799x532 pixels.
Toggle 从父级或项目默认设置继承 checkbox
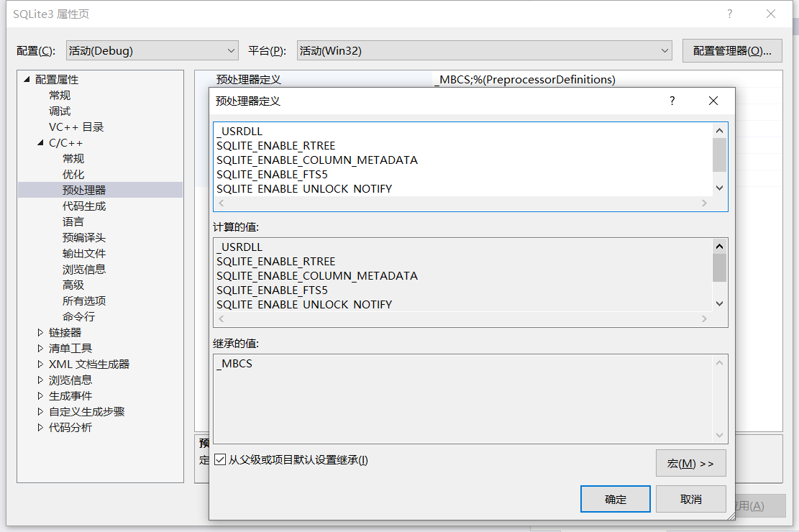[220, 459]
